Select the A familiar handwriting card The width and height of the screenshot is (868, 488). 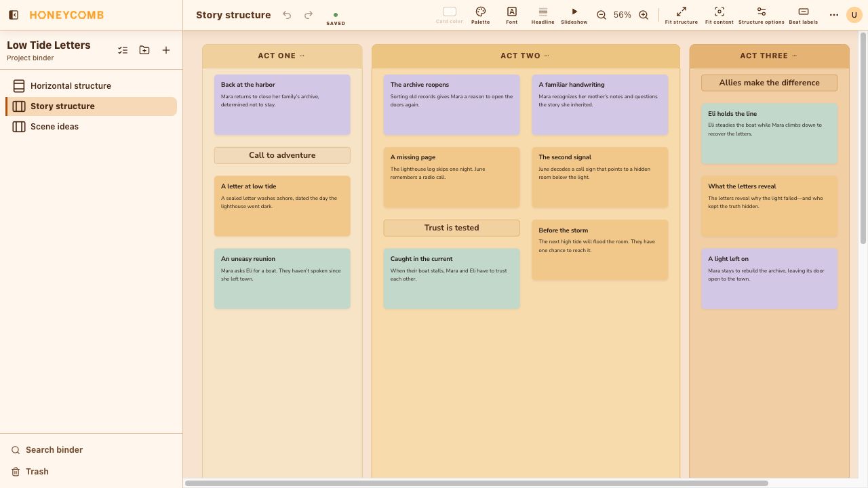coord(600,104)
